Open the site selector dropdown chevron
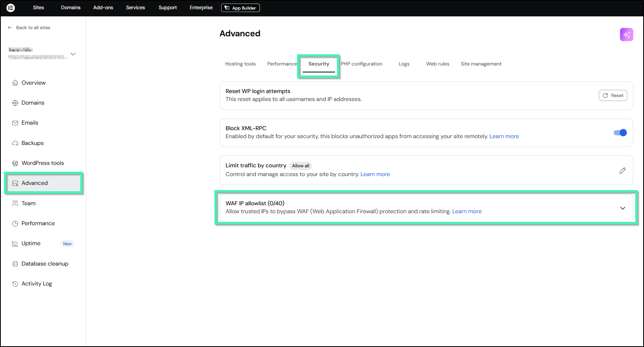Image resolution: width=644 pixels, height=347 pixels. [73, 54]
